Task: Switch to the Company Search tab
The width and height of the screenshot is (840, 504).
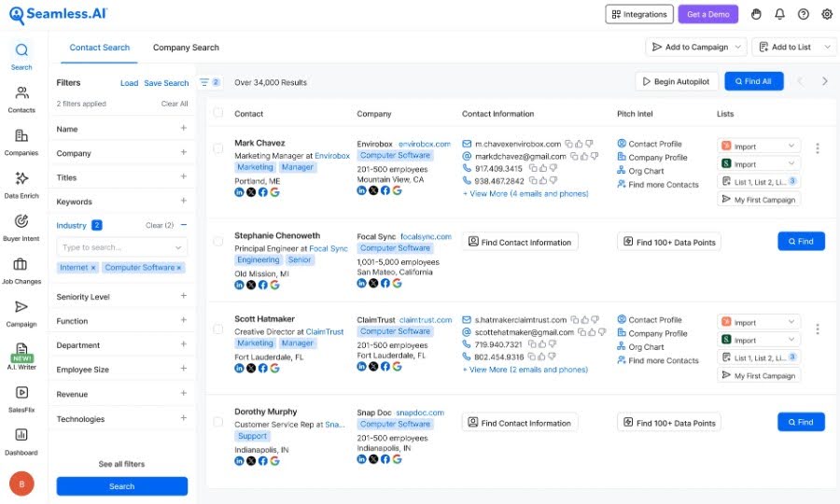Action: tap(186, 47)
